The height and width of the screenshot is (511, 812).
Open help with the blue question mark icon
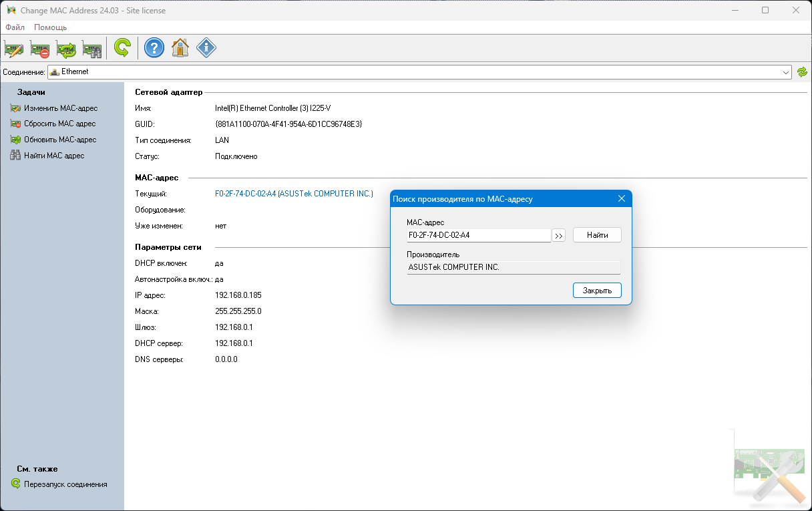(x=154, y=48)
